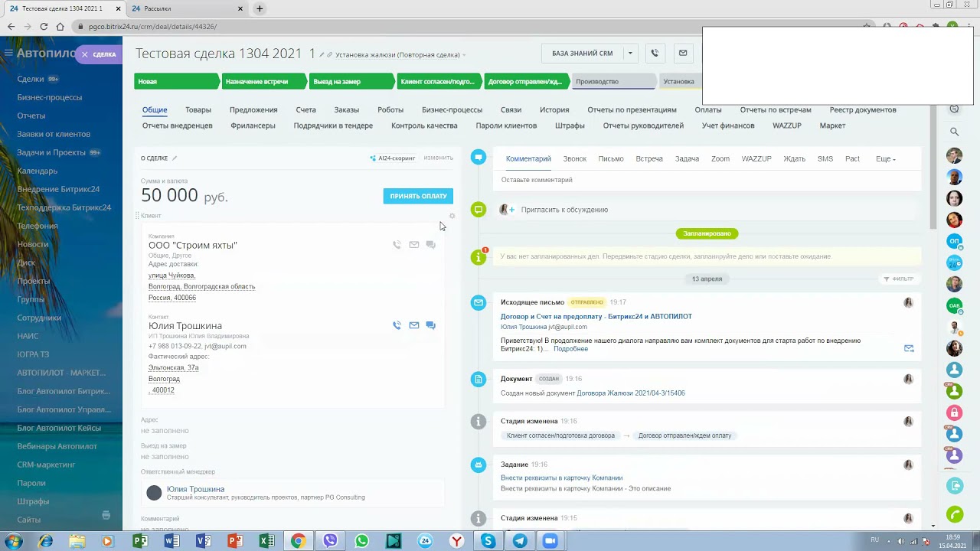Go back in browser
The height and width of the screenshot is (551, 980).
[11, 26]
